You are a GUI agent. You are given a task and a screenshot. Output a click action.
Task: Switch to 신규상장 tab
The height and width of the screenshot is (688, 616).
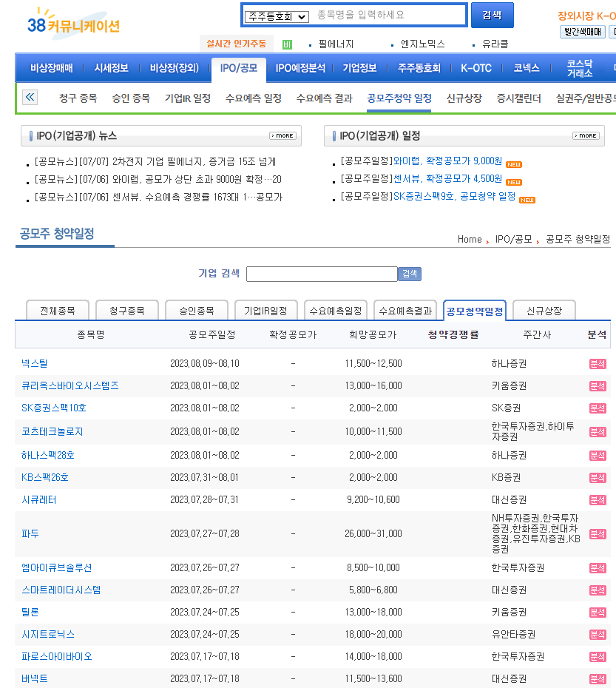[544, 311]
